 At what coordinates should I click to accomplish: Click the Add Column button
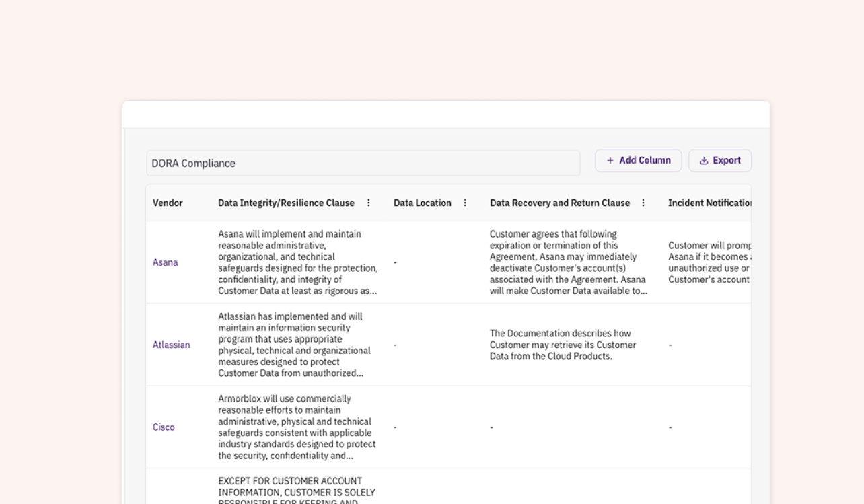point(638,161)
